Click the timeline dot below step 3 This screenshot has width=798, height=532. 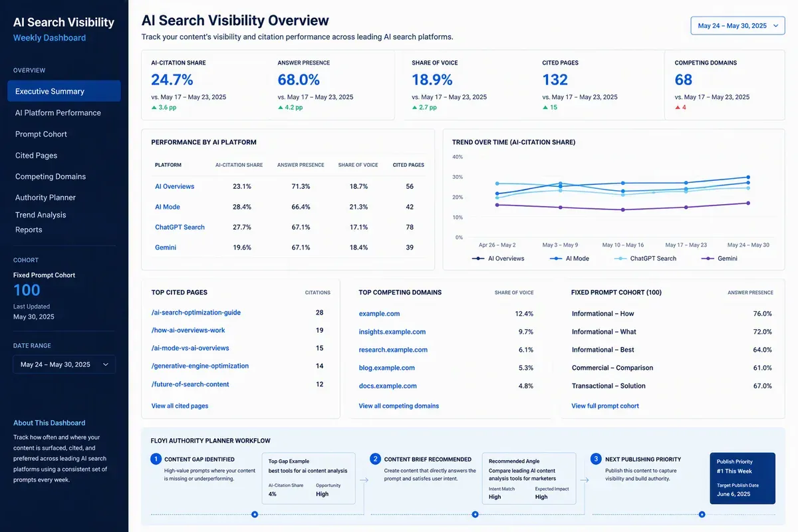pos(702,514)
